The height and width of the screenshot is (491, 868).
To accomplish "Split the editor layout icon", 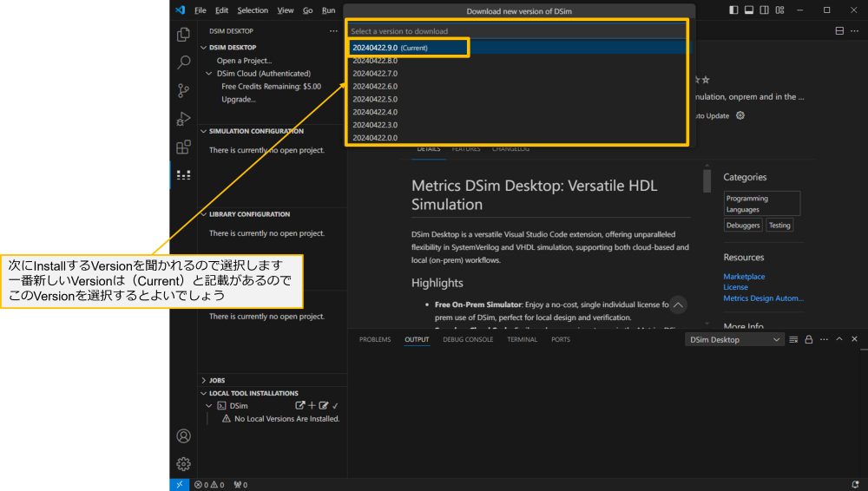I will tap(839, 31).
